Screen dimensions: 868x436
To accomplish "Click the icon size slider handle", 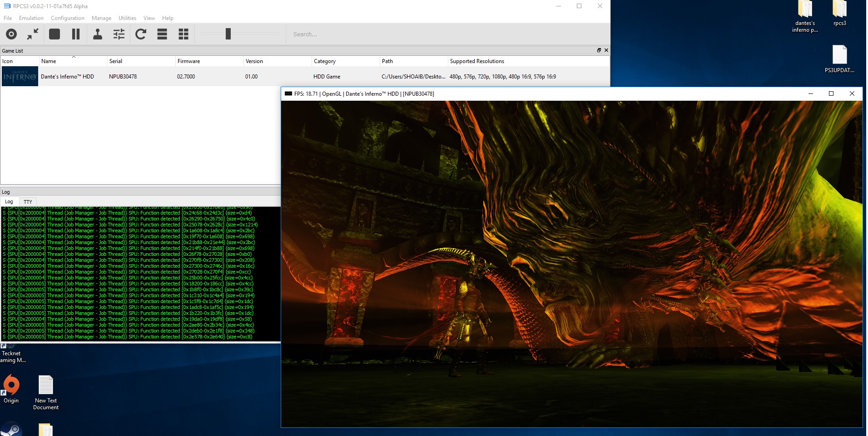I will [228, 34].
